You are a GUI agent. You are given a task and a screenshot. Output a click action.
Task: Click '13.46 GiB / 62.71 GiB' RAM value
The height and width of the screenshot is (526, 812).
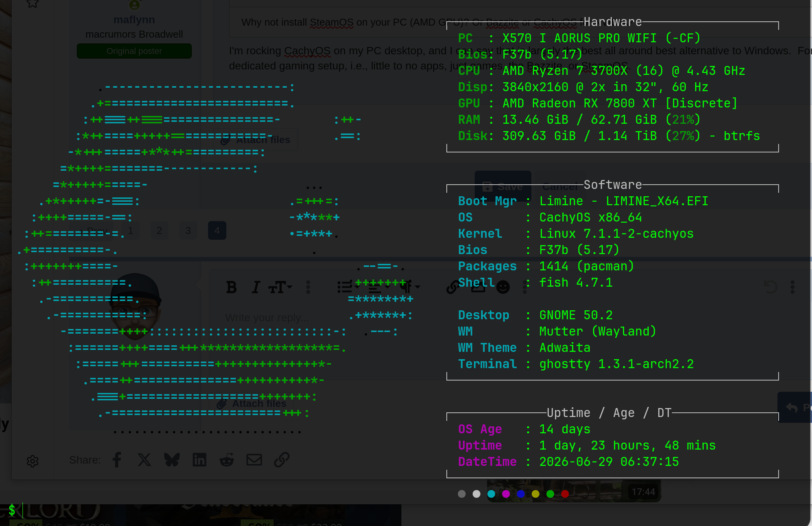[580, 120]
